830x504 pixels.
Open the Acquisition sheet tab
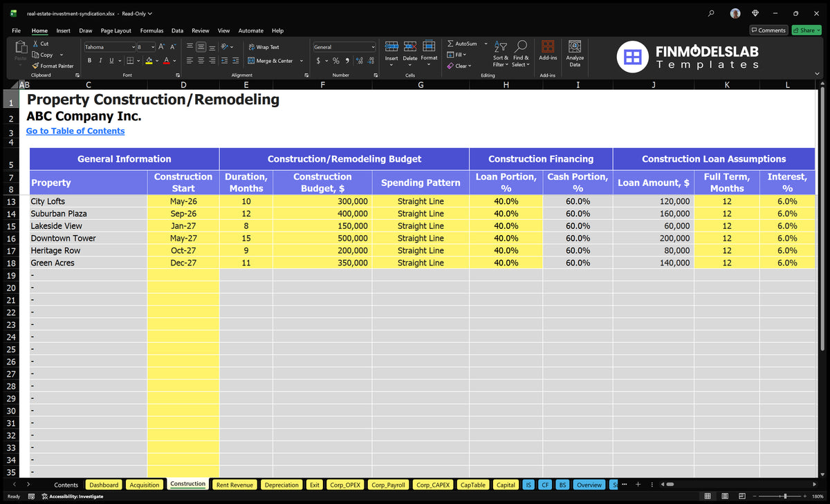145,485
